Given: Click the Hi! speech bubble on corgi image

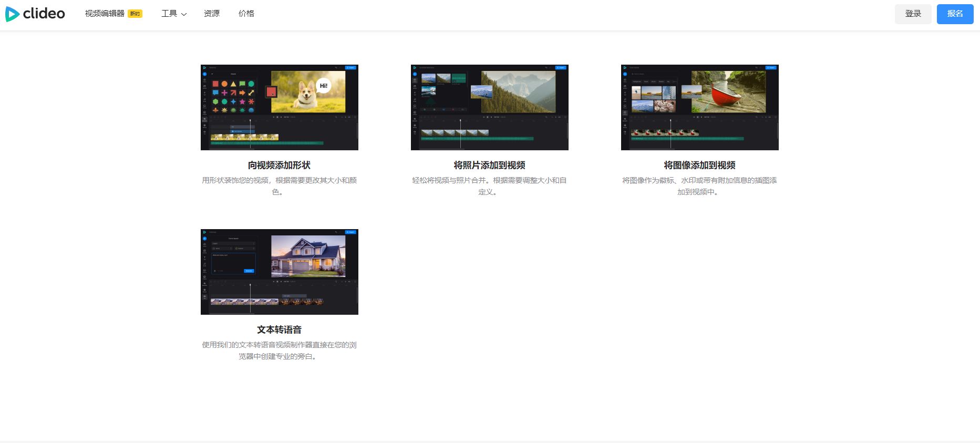Looking at the screenshot, I should tap(324, 86).
